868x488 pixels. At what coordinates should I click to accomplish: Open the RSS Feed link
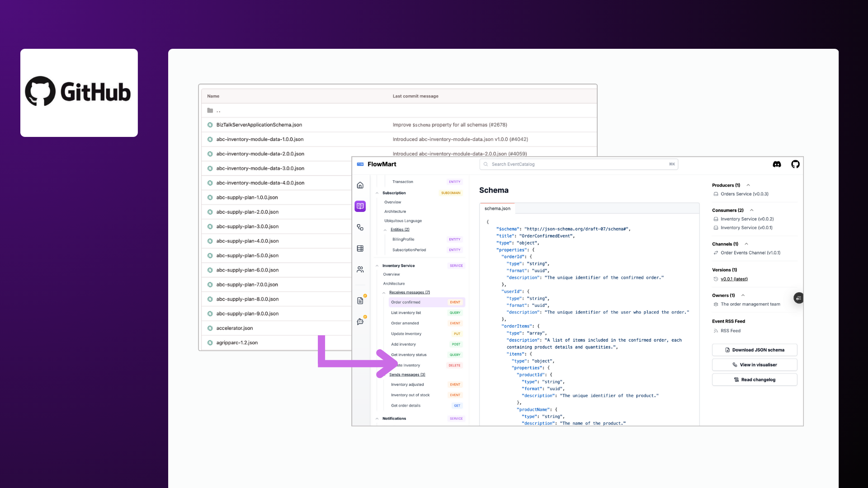click(731, 331)
